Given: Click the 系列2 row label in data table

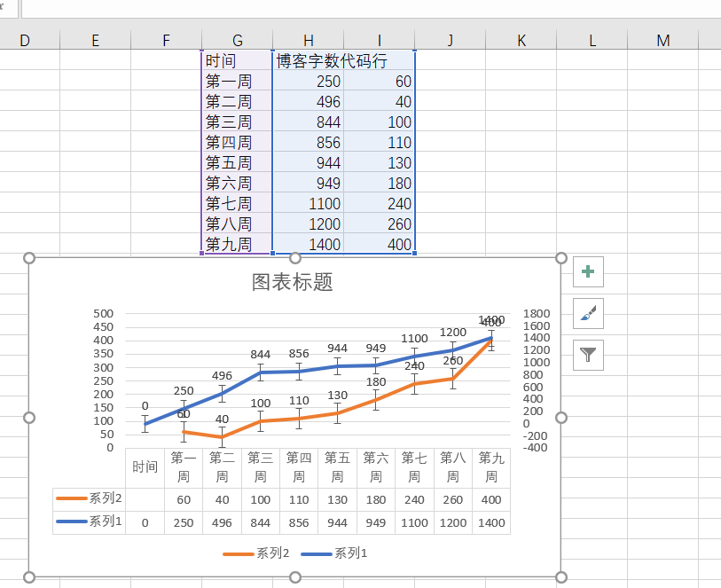Looking at the screenshot, I should point(90,498).
